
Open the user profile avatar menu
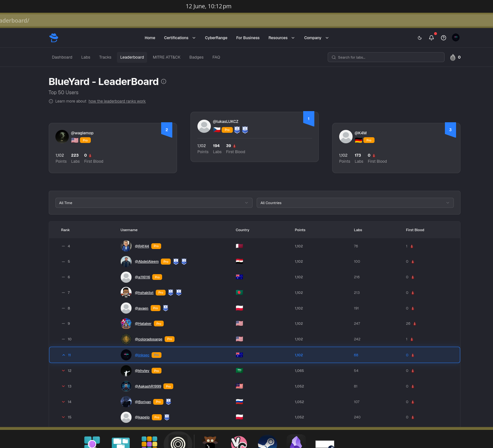[x=456, y=38]
